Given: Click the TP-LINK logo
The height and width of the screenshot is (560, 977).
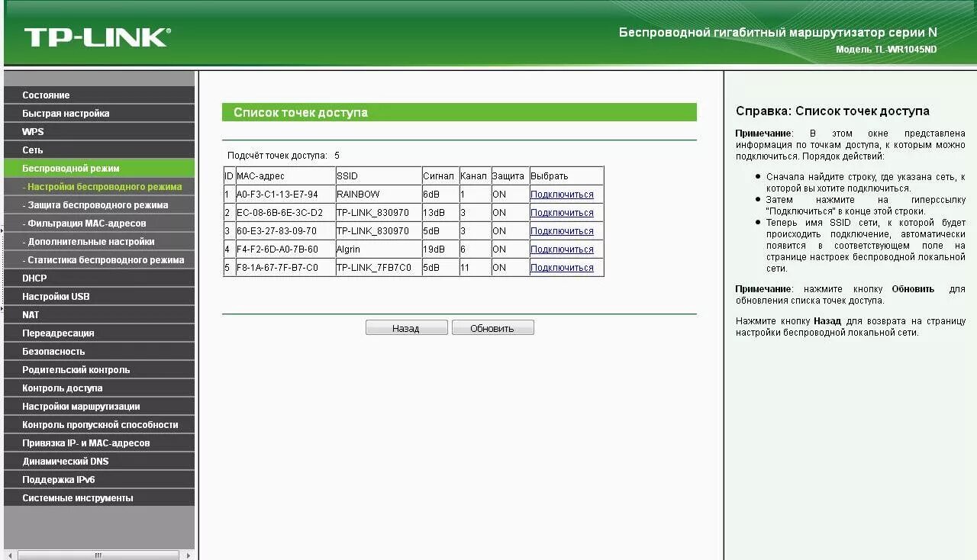Looking at the screenshot, I should [x=97, y=37].
